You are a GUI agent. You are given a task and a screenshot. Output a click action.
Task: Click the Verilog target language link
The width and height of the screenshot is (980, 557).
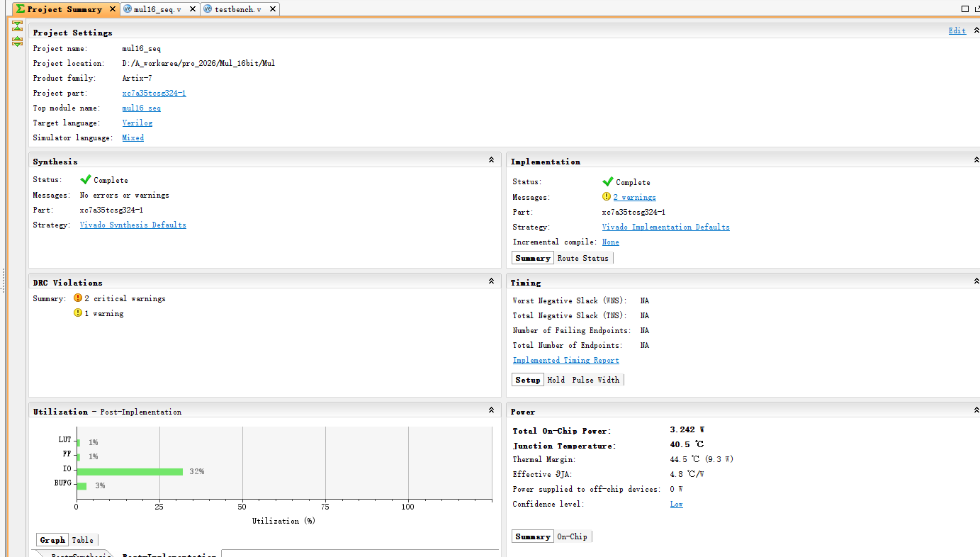(137, 123)
